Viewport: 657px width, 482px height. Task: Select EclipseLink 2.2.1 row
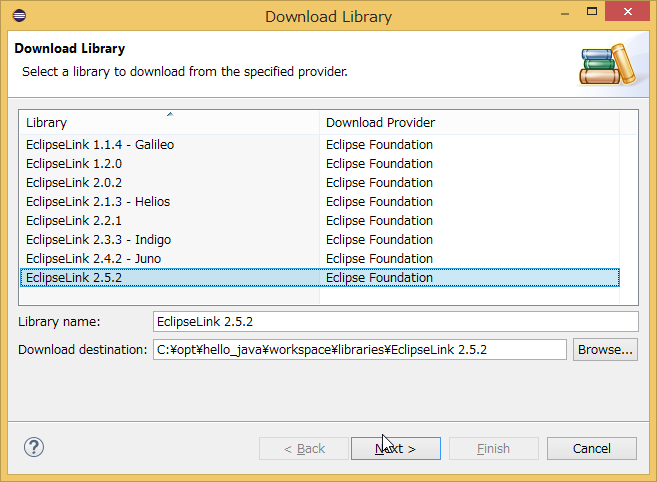(320, 220)
